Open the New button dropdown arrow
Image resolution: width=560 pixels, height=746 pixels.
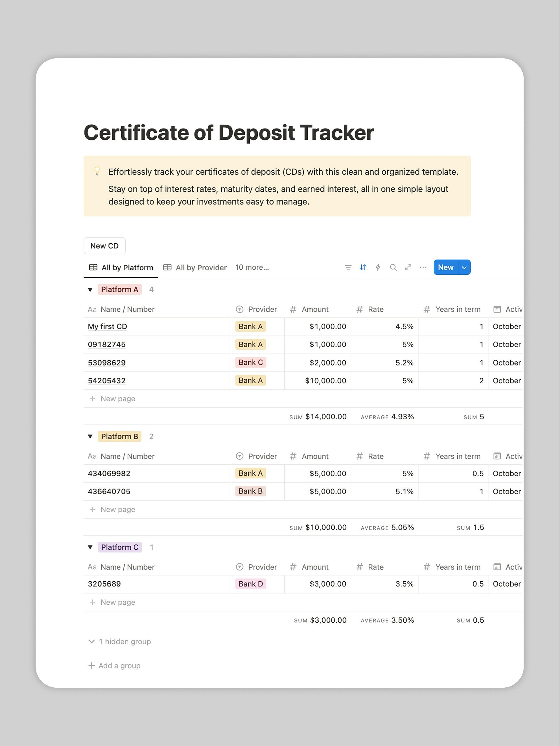pos(464,267)
